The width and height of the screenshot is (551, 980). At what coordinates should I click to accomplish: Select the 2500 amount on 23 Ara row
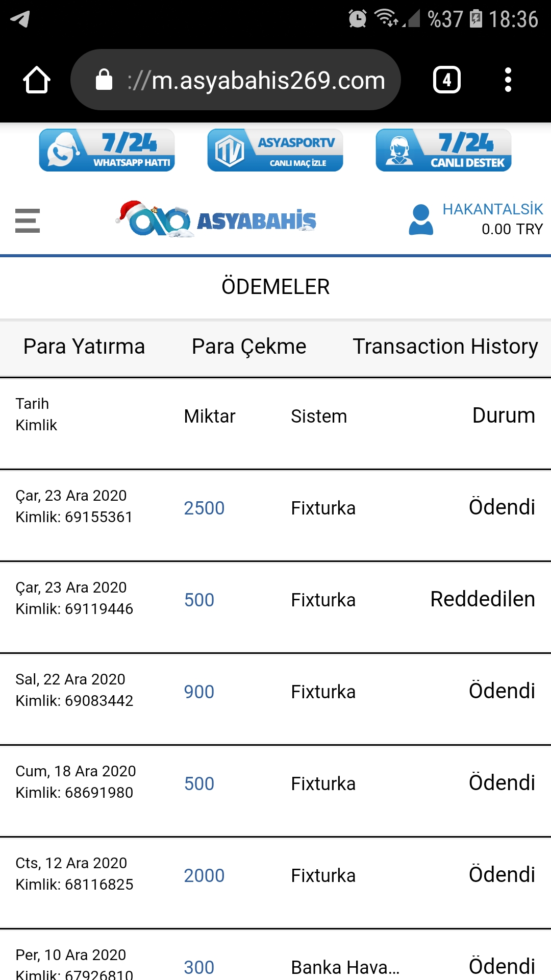point(204,508)
